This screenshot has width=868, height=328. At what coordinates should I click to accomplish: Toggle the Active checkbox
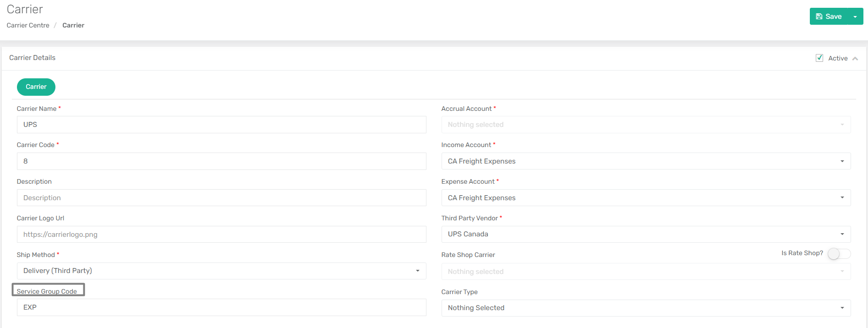(819, 58)
